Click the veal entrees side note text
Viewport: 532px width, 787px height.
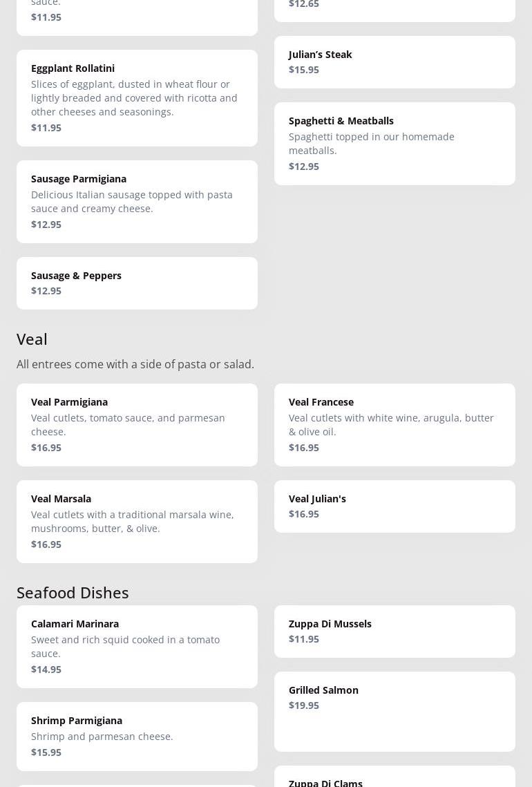click(x=135, y=364)
